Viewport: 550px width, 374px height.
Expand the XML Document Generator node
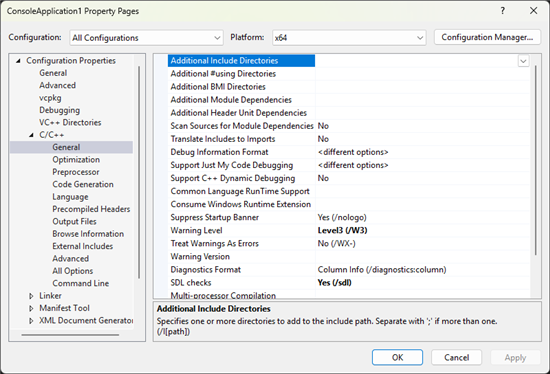[32, 321]
